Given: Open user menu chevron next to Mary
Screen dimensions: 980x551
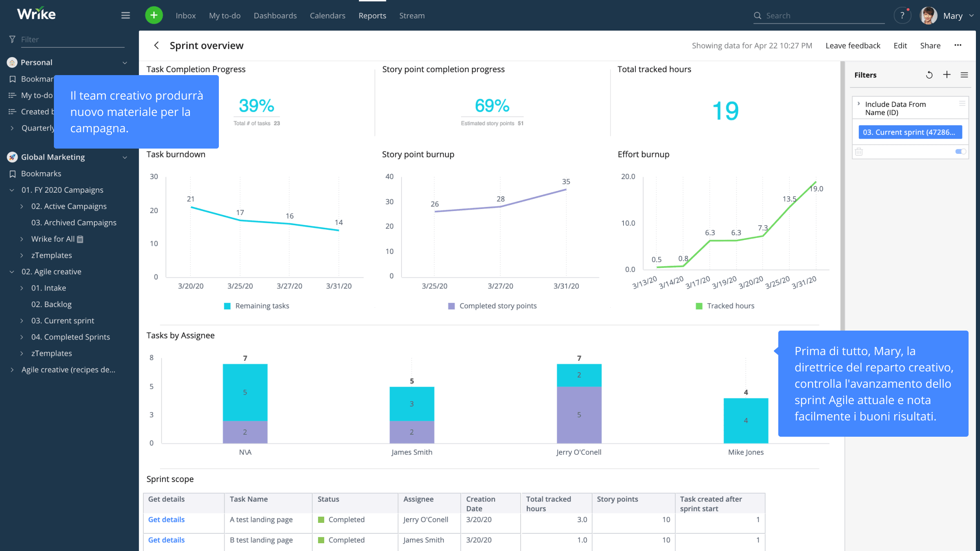Looking at the screenshot, I should (972, 16).
